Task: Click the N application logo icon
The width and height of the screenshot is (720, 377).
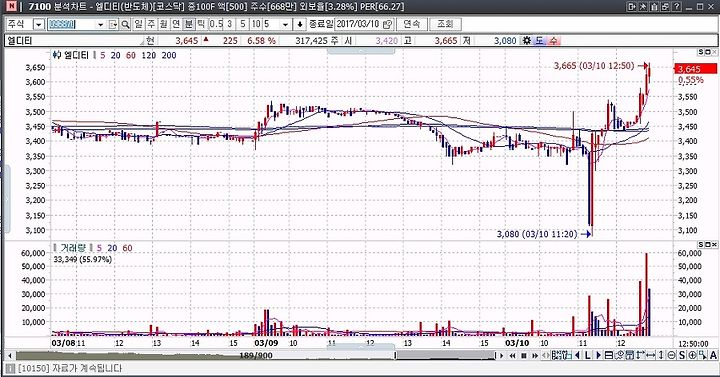Action: (x=11, y=6)
